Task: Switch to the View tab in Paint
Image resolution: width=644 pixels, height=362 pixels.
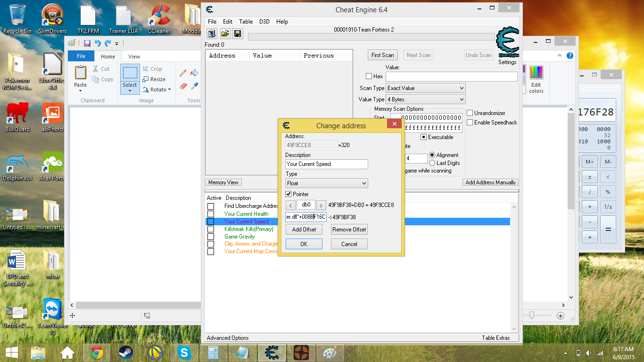Action: pyautogui.click(x=134, y=57)
